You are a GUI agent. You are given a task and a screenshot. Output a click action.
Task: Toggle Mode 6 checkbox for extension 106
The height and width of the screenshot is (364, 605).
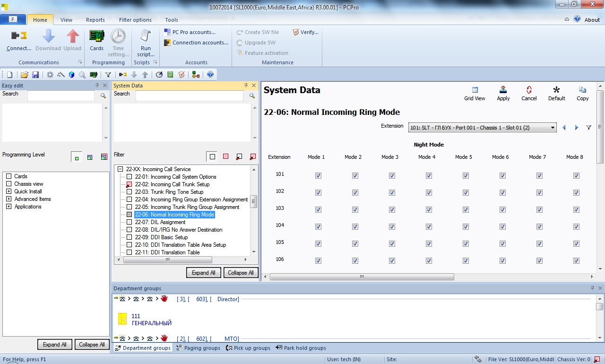point(502,260)
